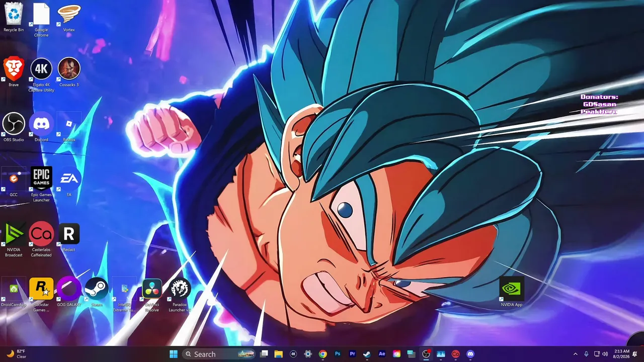Launch Photoshop from the taskbar

(338, 354)
